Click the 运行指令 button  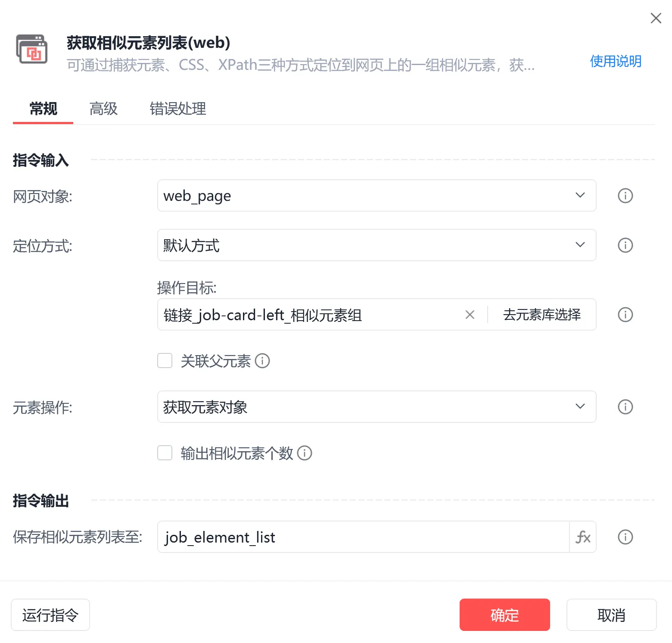point(50,615)
